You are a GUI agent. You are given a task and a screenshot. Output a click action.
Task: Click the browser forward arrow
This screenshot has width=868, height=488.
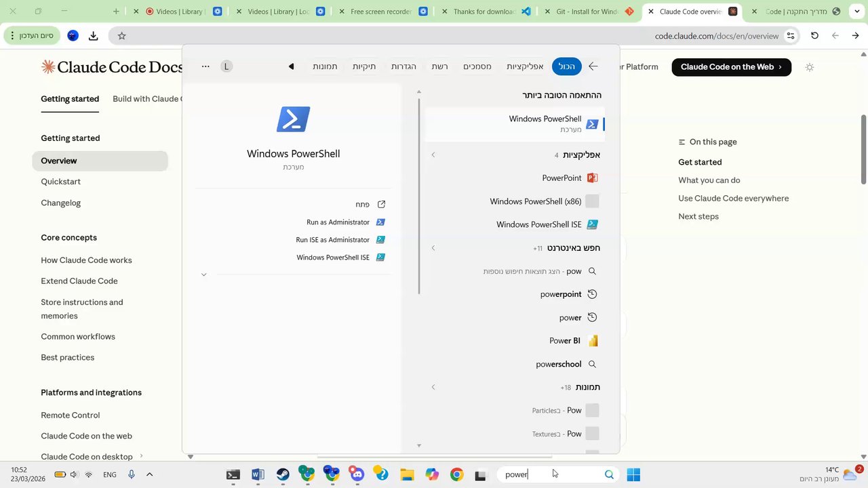point(855,36)
